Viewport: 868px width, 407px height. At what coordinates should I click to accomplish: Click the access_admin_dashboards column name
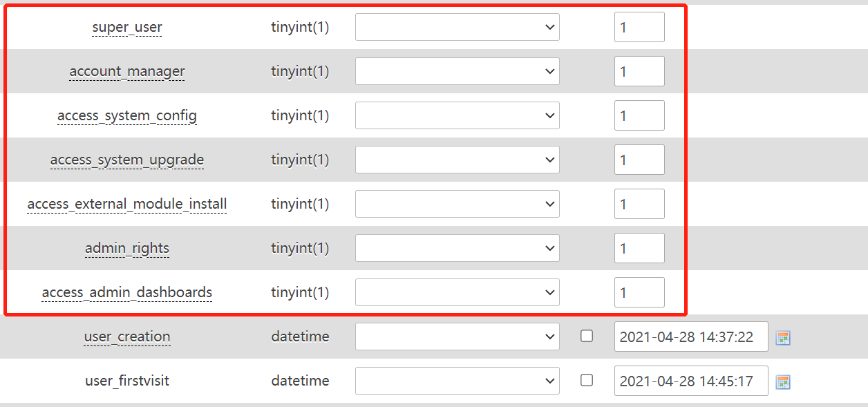127,293
